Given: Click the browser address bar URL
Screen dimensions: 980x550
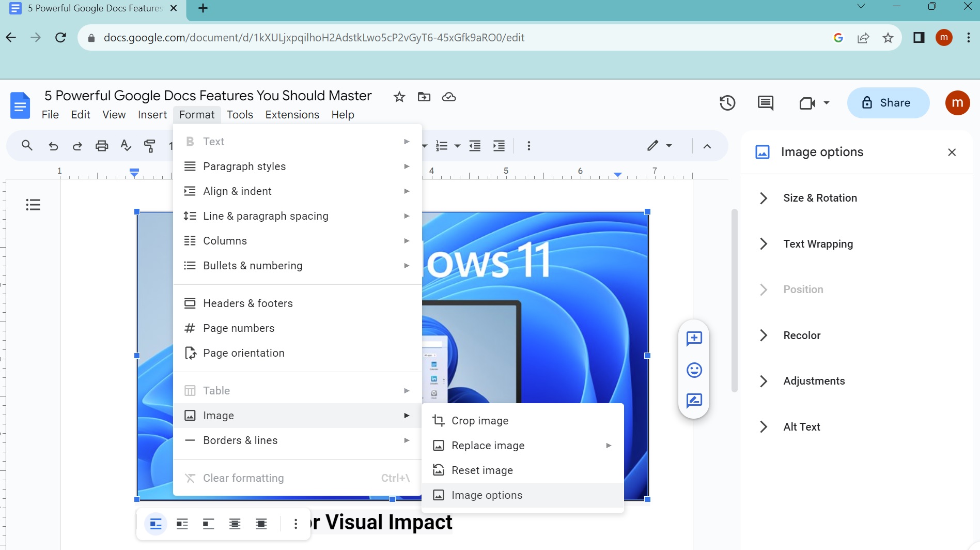Looking at the screenshot, I should [314, 38].
